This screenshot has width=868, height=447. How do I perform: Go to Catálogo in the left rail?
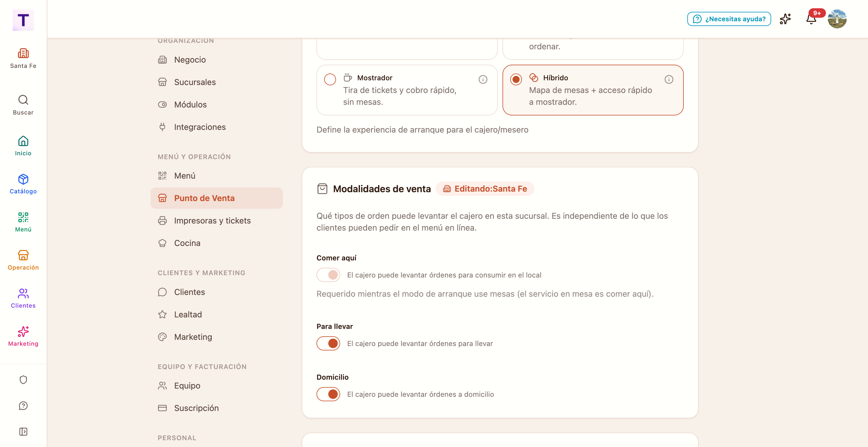23,184
